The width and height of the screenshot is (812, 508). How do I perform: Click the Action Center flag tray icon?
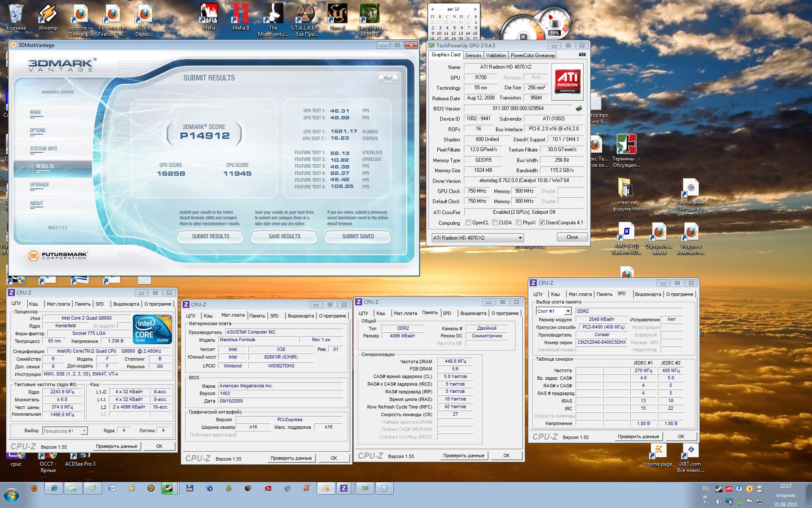(x=749, y=502)
